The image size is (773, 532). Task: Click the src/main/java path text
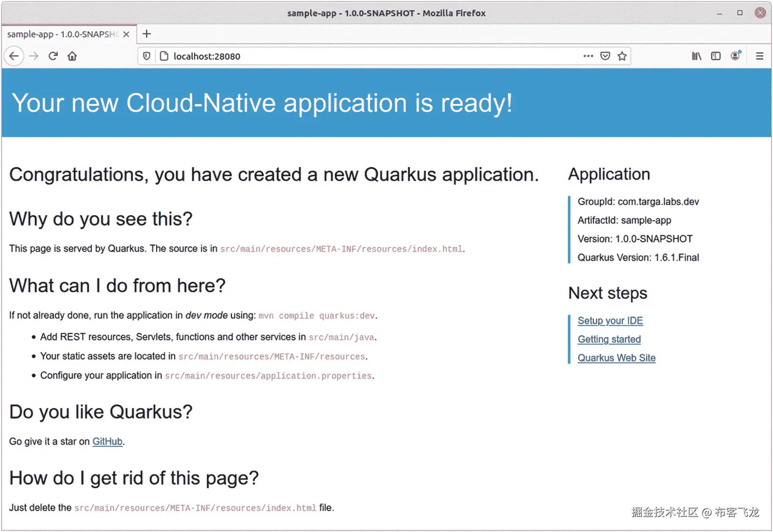coord(341,337)
